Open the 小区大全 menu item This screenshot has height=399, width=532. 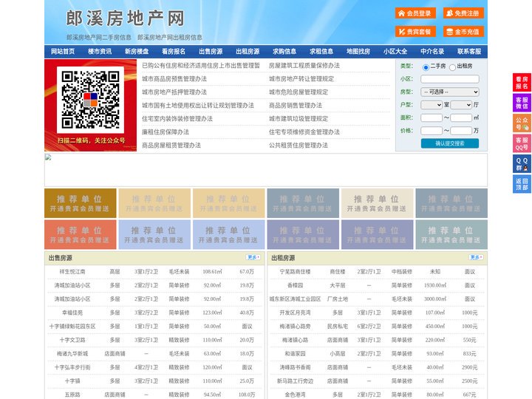[395, 52]
